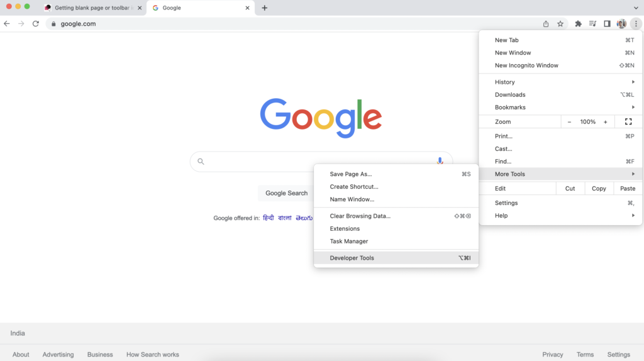Open the Business footer link
Screen dimensions: 644x361
coord(100,355)
